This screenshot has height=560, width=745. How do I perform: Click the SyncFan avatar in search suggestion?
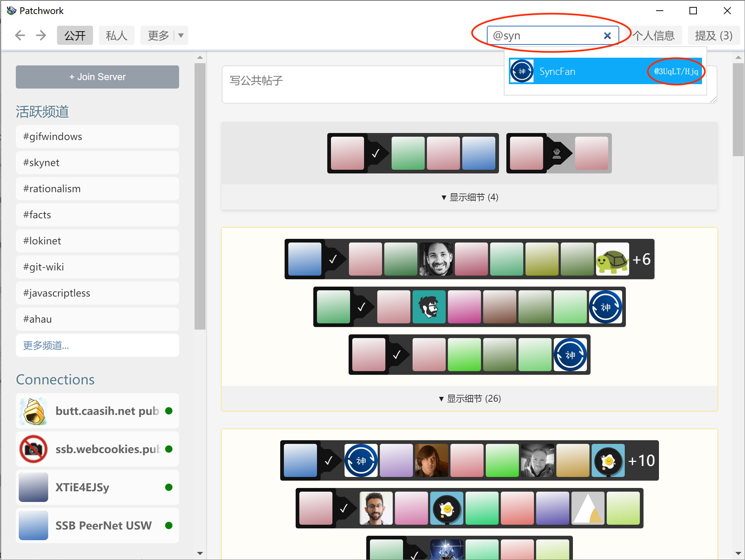pyautogui.click(x=522, y=71)
